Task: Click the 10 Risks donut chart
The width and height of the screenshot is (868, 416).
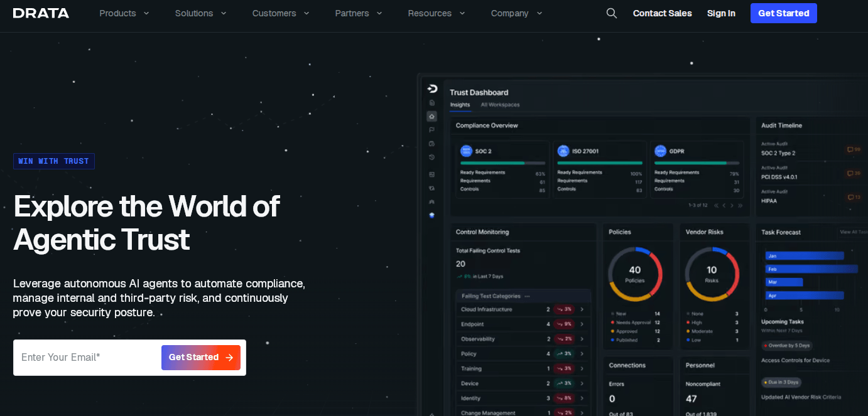Action: pyautogui.click(x=712, y=274)
